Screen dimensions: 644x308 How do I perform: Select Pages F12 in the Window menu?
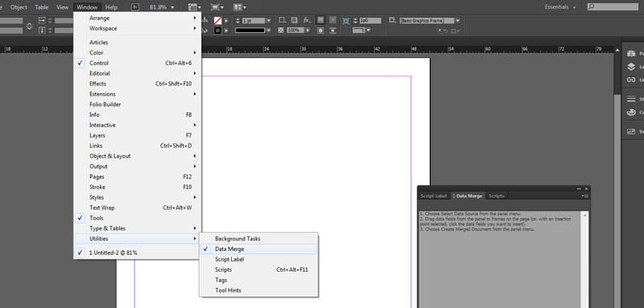(138, 177)
